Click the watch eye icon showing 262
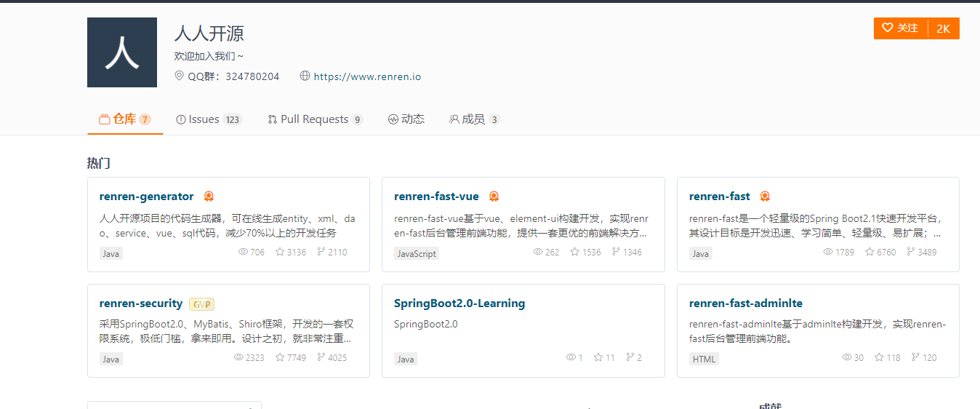The image size is (980, 409). point(538,252)
